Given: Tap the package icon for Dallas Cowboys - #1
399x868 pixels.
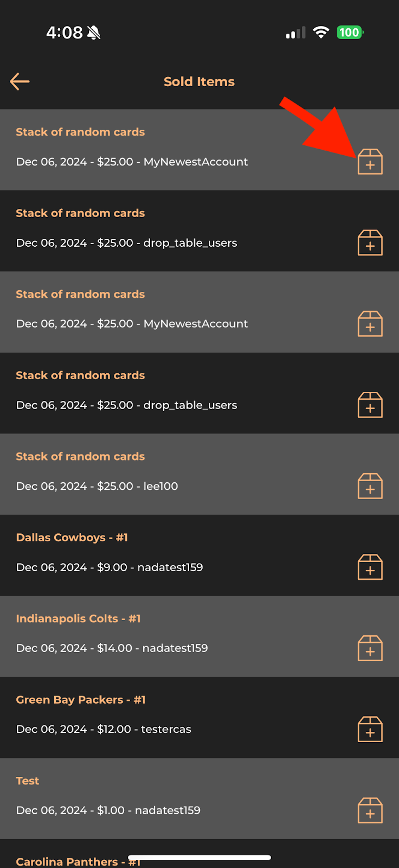Looking at the screenshot, I should (370, 567).
